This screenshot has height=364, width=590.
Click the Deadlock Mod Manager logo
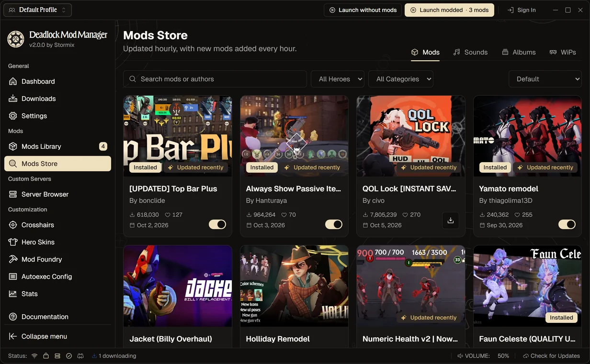pos(16,39)
